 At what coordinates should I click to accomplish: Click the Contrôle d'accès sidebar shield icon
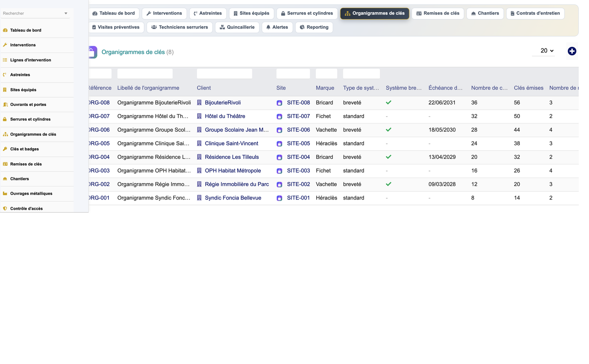5,208
